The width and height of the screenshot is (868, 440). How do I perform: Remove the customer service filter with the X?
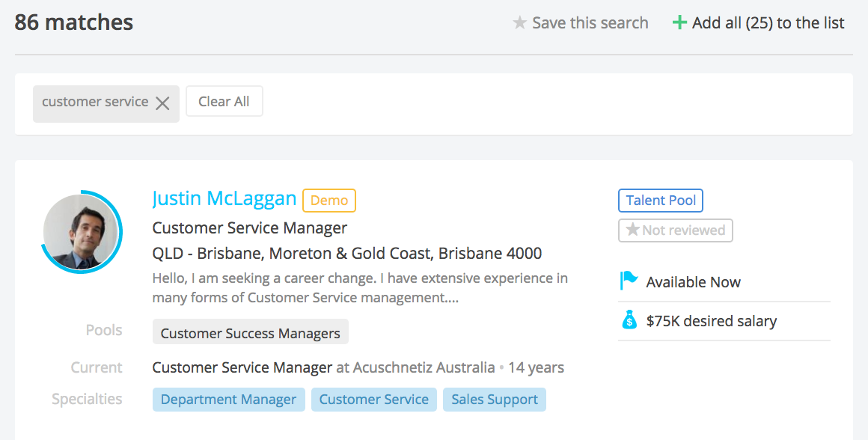coord(162,103)
